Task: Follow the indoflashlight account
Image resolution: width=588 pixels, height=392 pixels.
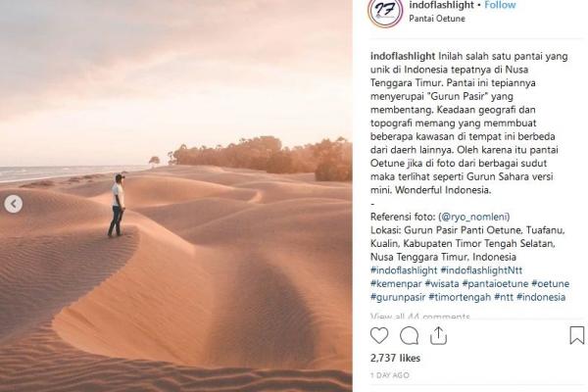Action: [500, 5]
